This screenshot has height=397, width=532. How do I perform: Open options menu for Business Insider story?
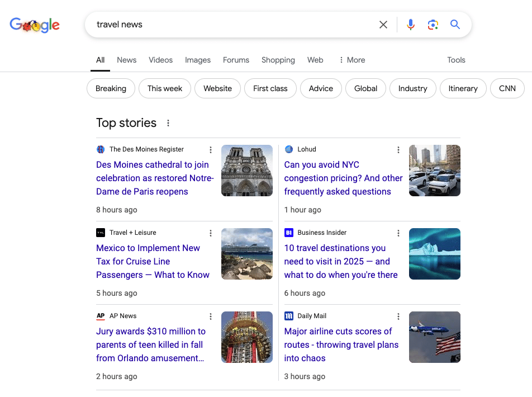tap(398, 233)
